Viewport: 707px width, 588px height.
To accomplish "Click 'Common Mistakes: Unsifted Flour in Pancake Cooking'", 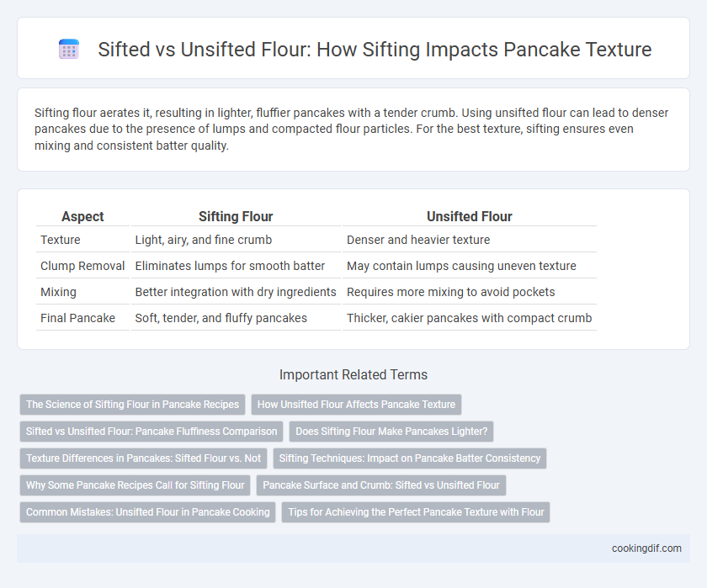I will [148, 512].
